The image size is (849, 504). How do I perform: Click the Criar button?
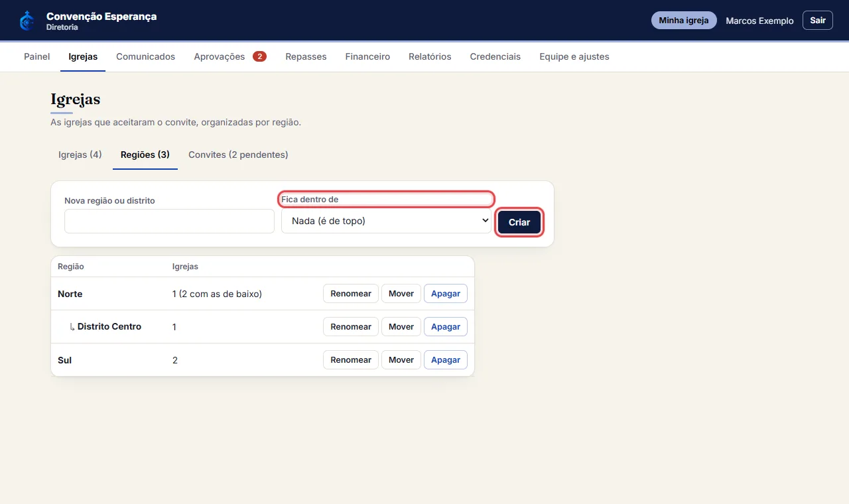pos(519,222)
